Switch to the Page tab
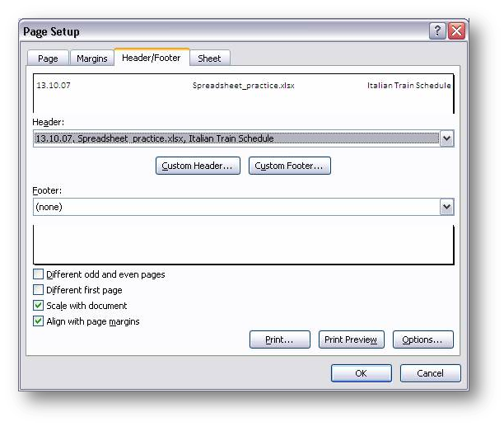Image resolution: width=504 pixels, height=426 pixels. point(48,59)
